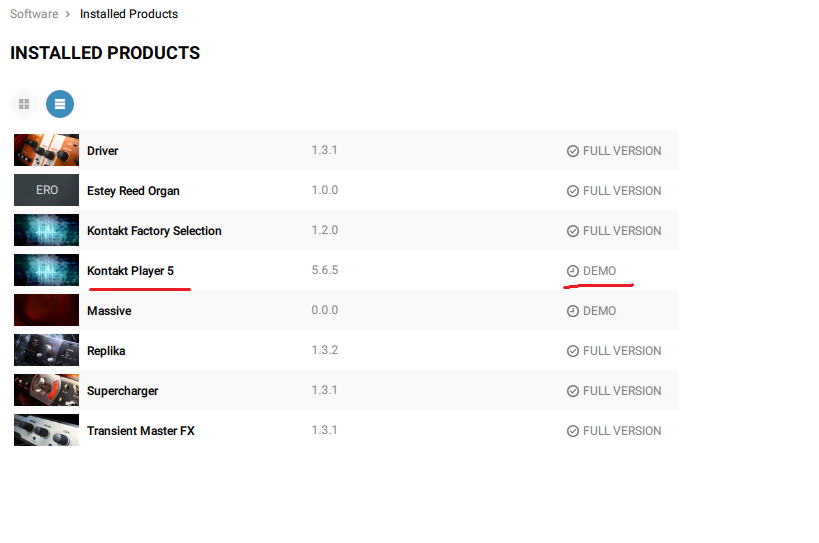
Task: Switch to grid view layout
Action: [24, 104]
